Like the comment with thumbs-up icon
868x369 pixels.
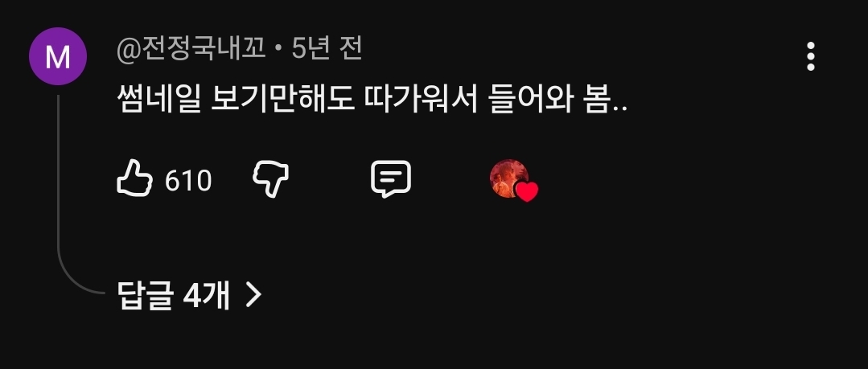tap(134, 178)
